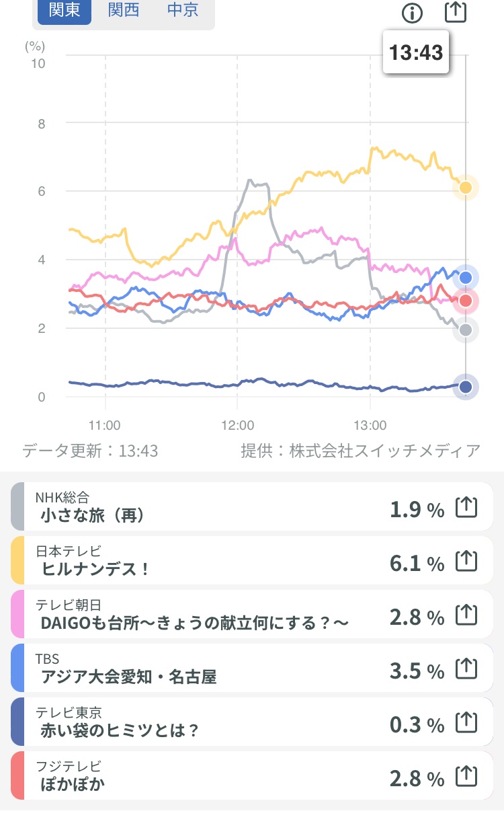This screenshot has height=838, width=504.
Task: Tap the share icon above the chart
Action: pos(456,11)
